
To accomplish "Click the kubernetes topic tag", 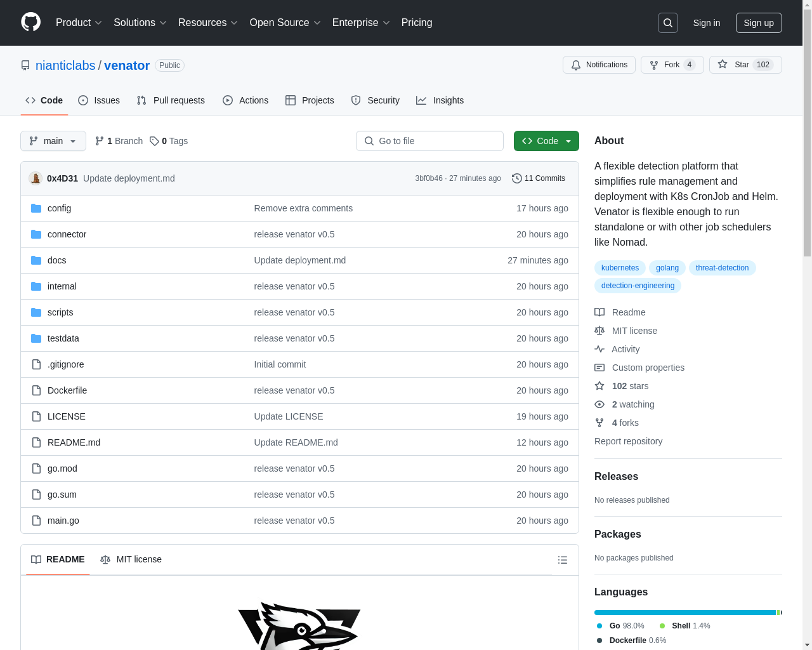I will pos(620,268).
